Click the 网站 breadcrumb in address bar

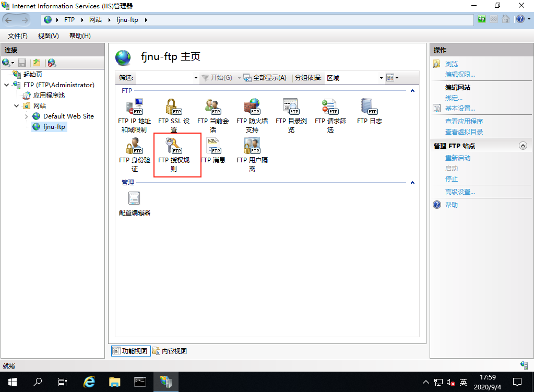(96, 20)
